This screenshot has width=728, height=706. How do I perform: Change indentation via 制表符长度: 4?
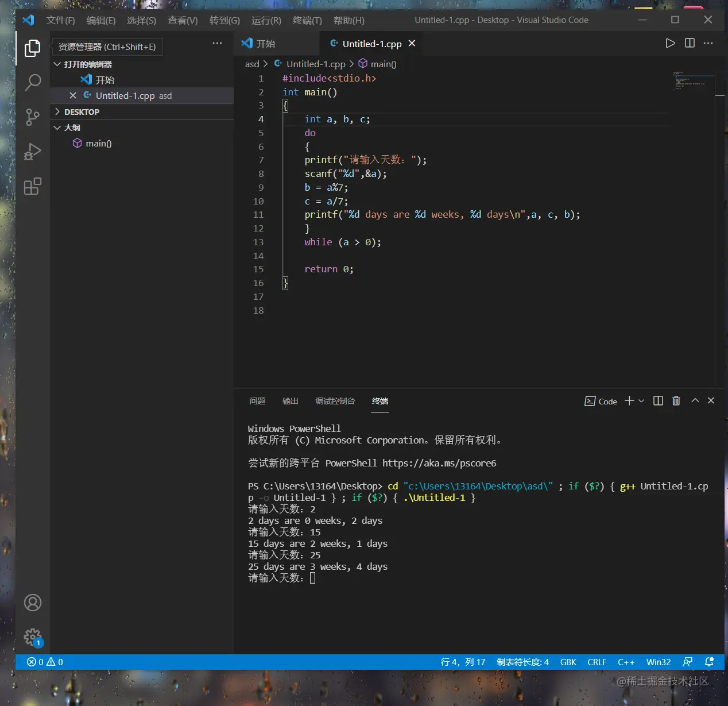(x=522, y=662)
